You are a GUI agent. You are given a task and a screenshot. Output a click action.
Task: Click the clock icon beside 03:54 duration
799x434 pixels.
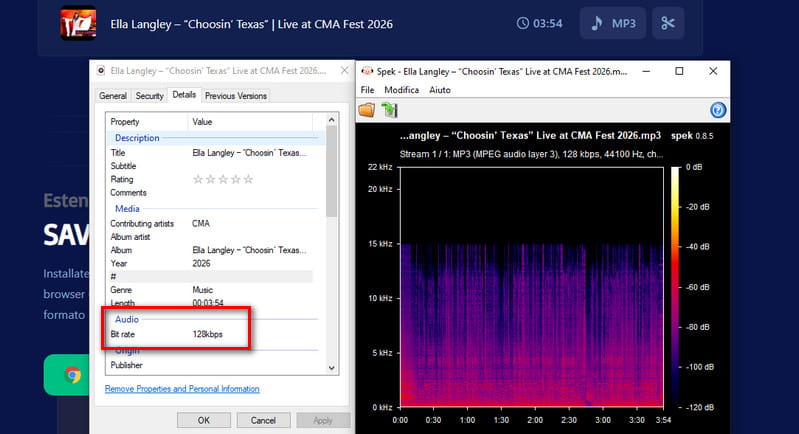pyautogui.click(x=522, y=23)
